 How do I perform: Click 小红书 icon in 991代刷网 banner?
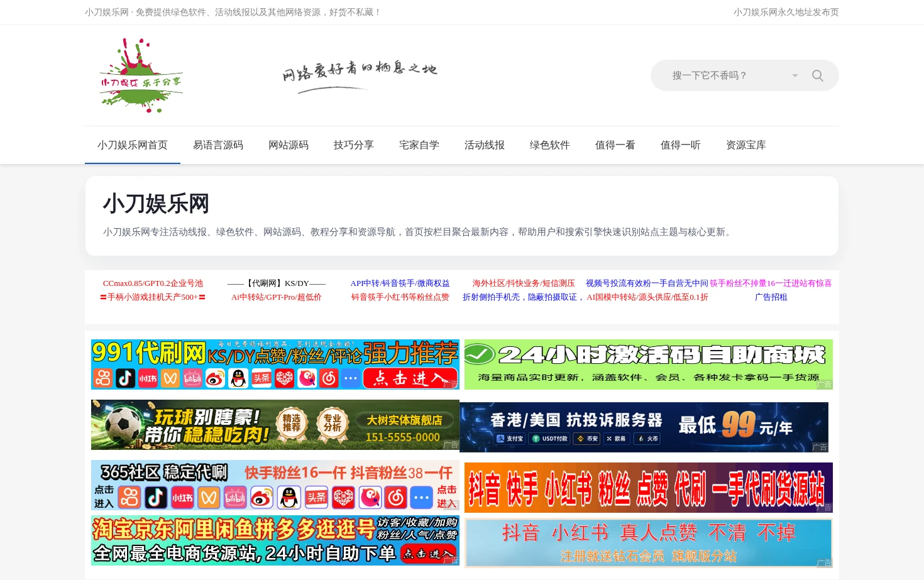click(x=148, y=378)
